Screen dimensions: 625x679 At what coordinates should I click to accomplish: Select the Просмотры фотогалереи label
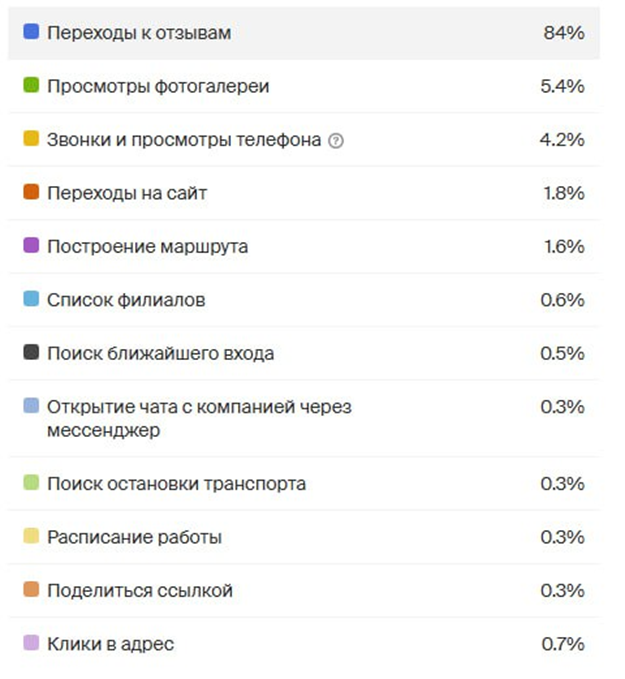pyautogui.click(x=158, y=87)
